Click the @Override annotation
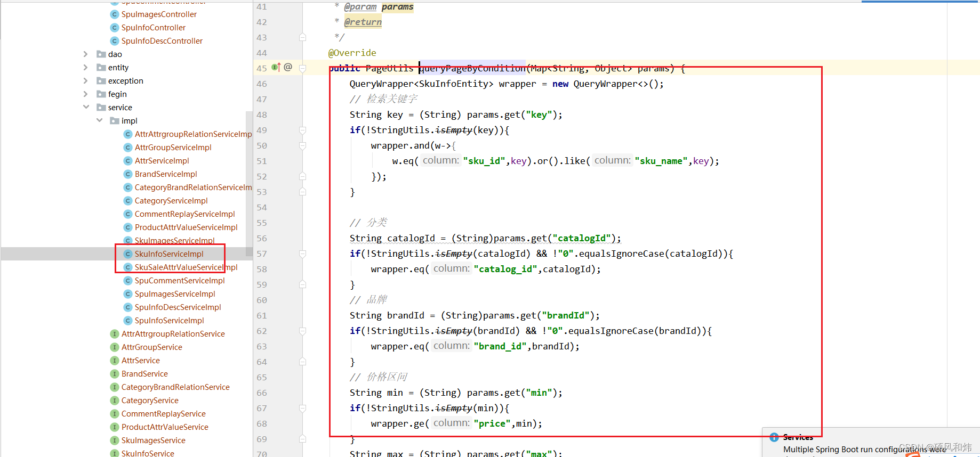980x457 pixels. pyautogui.click(x=352, y=53)
